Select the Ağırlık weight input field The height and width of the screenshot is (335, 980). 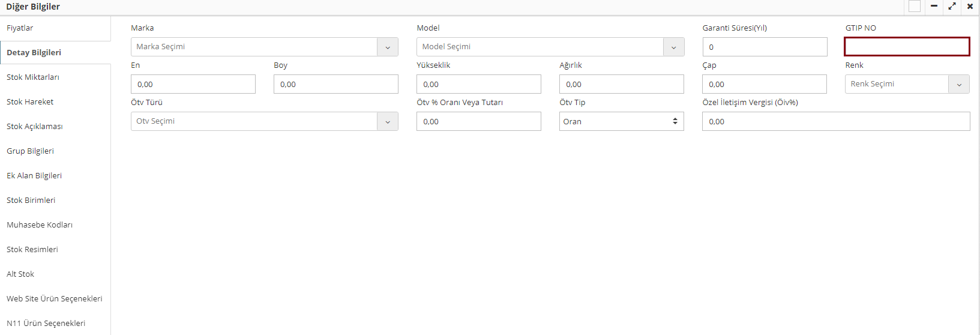point(621,84)
